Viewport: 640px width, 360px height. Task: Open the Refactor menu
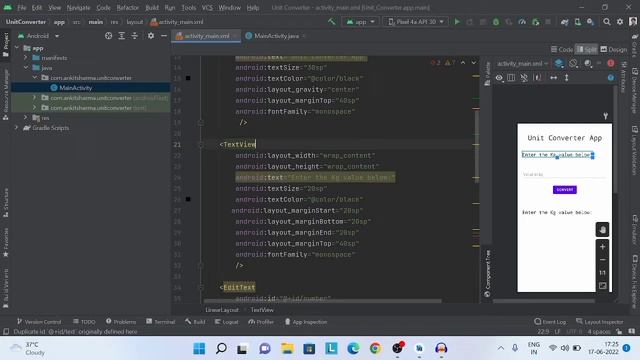tap(127, 7)
